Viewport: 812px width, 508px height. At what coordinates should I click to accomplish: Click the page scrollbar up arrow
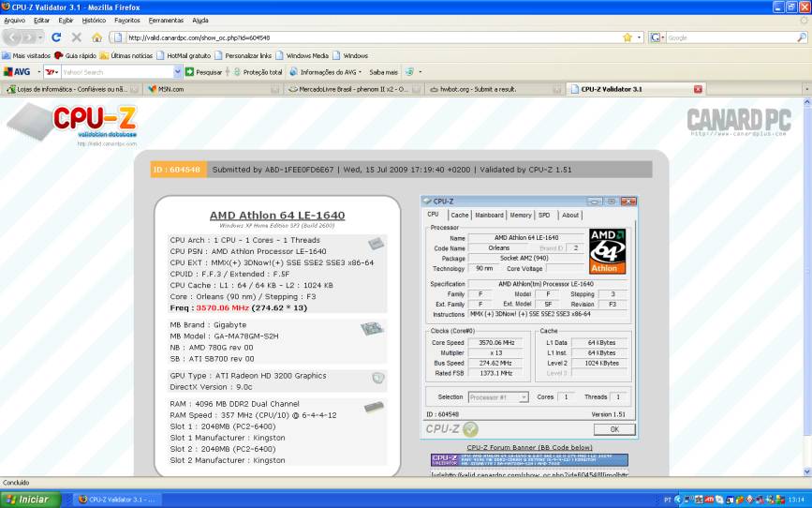point(806,103)
